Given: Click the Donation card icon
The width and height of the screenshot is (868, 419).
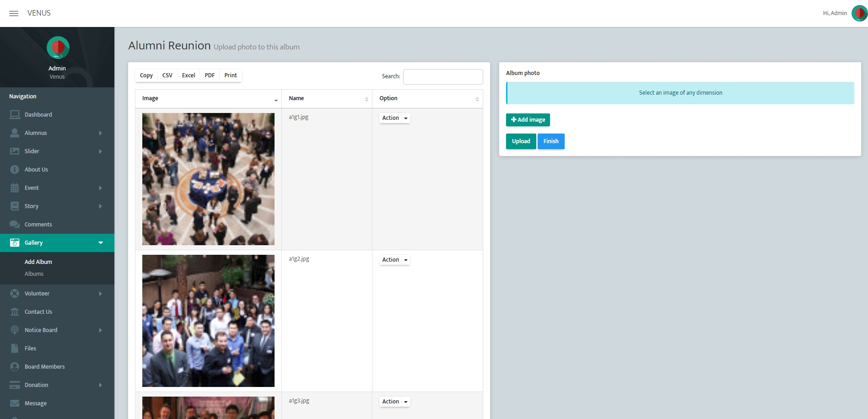Looking at the screenshot, I should coord(15,385).
